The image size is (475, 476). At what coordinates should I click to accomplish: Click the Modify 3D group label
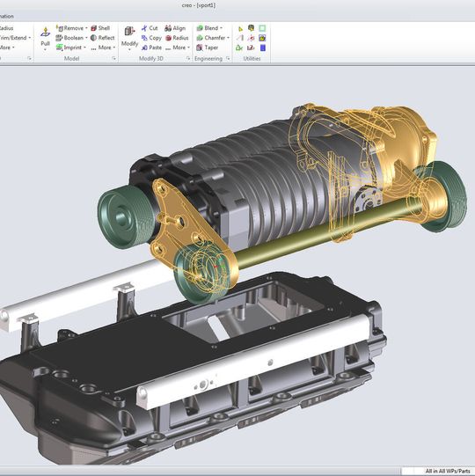click(150, 58)
